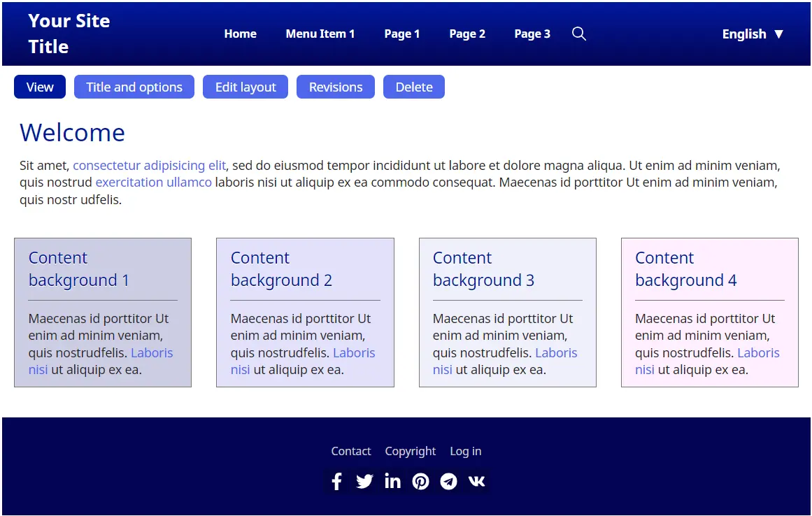812x516 pixels.
Task: Click the Pinterest icon in footer
Action: coord(420,481)
